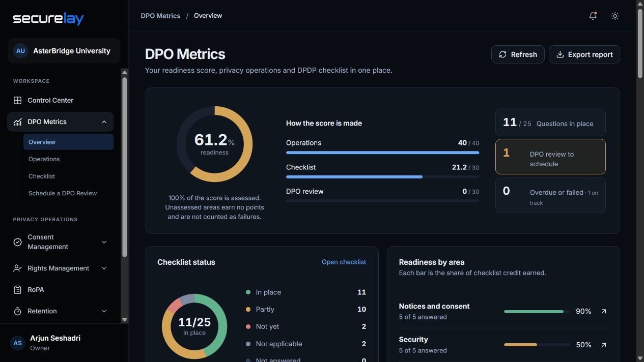Open the Questions in place card
The width and height of the screenshot is (644, 362).
point(550,123)
